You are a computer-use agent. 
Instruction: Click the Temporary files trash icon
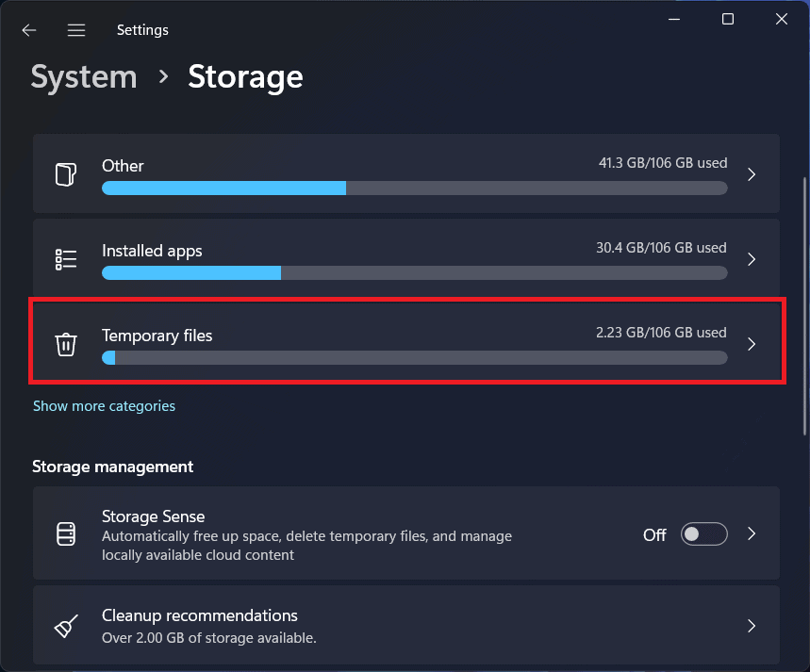click(x=65, y=344)
